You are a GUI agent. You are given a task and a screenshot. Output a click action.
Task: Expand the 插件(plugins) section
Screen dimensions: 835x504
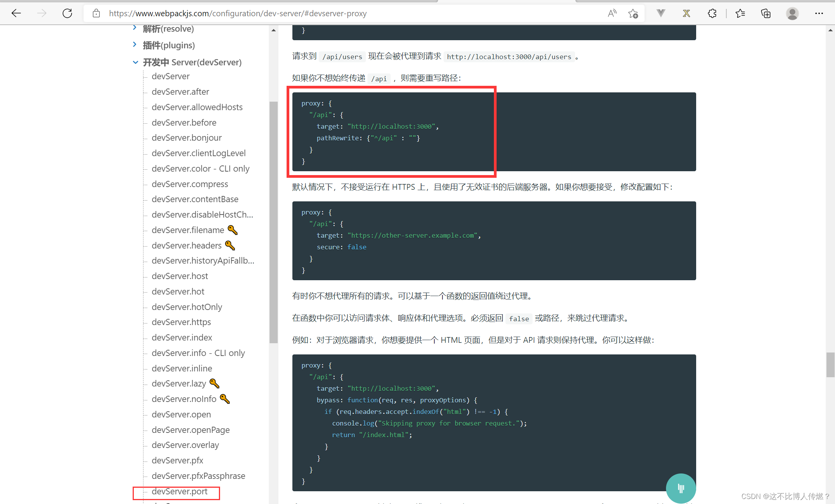pos(134,44)
